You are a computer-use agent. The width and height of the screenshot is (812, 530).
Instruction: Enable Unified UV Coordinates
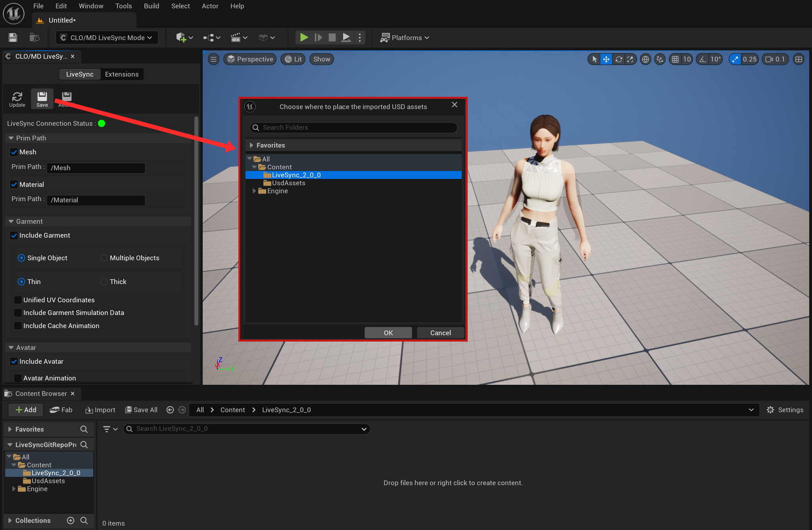tap(18, 300)
